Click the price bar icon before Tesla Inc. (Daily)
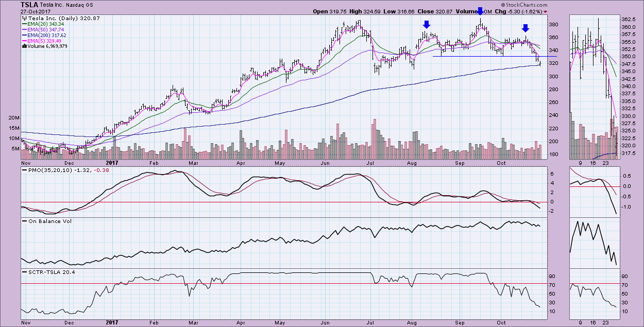Image resolution: width=644 pixels, height=327 pixels. click(x=24, y=18)
